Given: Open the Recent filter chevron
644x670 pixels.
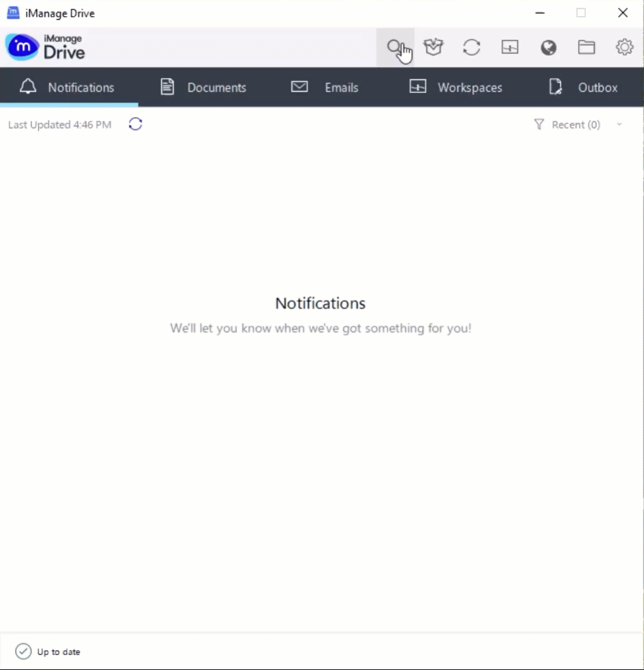Looking at the screenshot, I should pyautogui.click(x=619, y=125).
